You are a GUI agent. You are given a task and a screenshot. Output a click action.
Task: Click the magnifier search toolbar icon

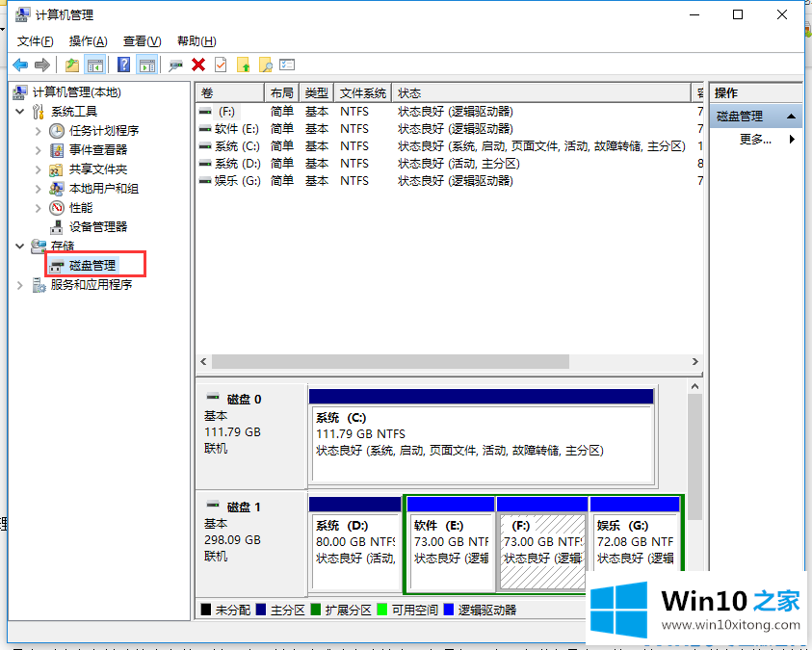tap(266, 65)
